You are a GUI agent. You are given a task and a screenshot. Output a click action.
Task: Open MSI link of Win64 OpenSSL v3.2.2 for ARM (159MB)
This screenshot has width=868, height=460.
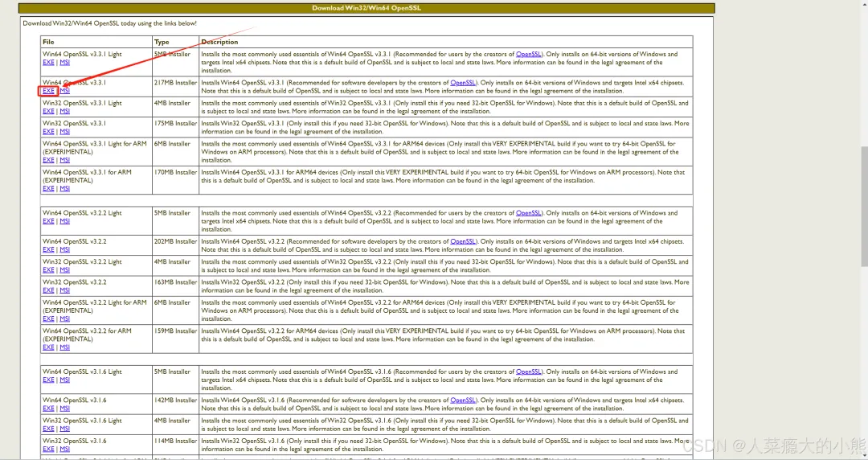[65, 347]
